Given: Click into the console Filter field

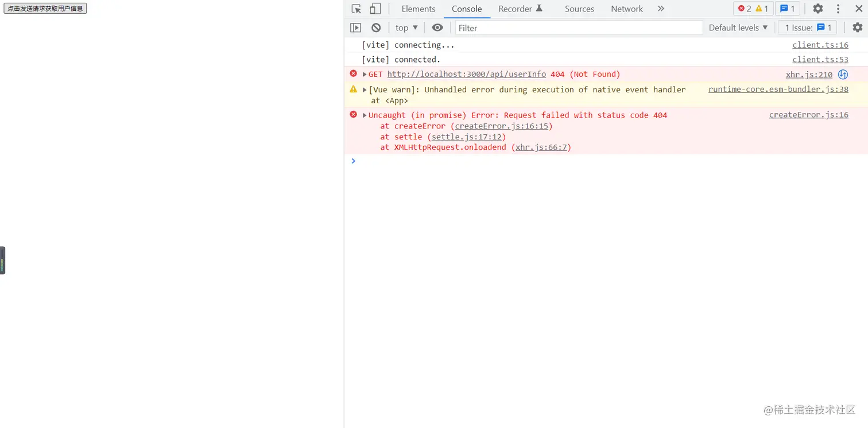Looking at the screenshot, I should 579,28.
